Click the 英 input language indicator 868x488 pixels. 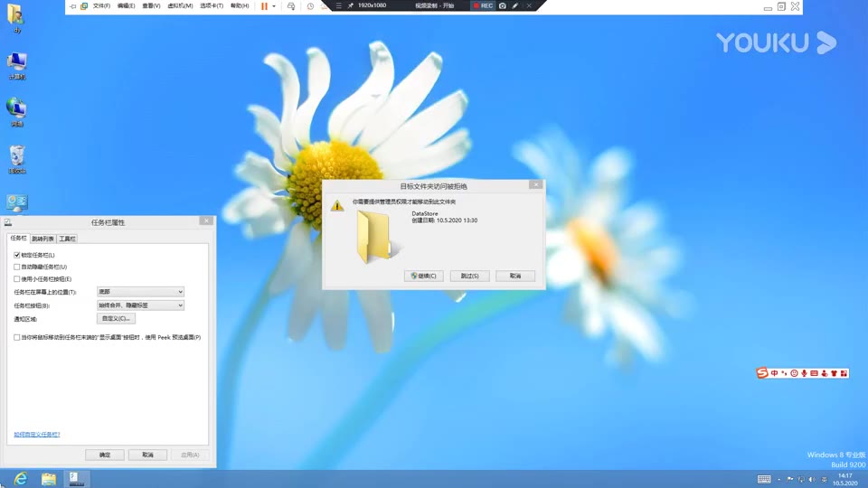(x=824, y=479)
